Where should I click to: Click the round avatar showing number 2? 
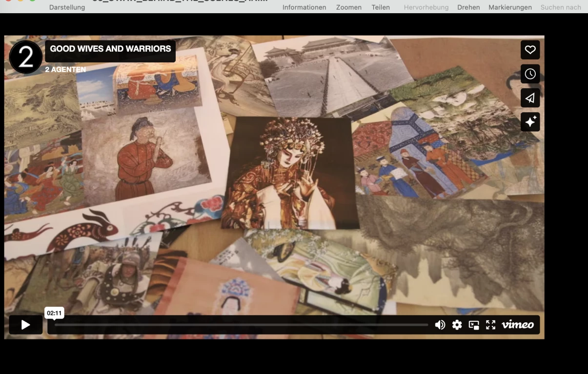(x=25, y=57)
